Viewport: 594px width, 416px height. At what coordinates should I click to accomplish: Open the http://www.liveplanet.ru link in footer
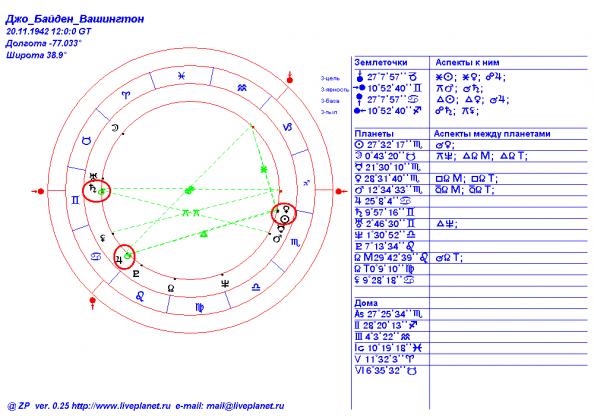pos(121,406)
